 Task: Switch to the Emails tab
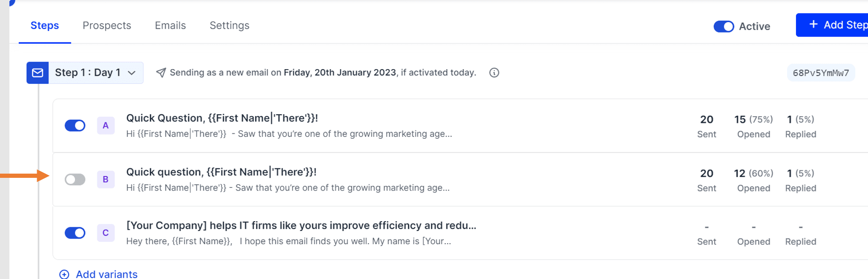tap(170, 25)
